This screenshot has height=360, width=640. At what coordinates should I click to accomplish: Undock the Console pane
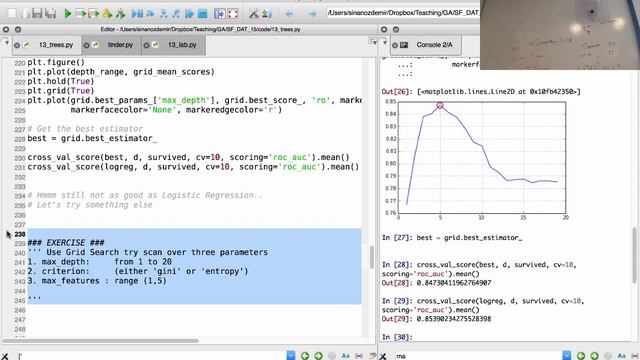click(x=396, y=29)
